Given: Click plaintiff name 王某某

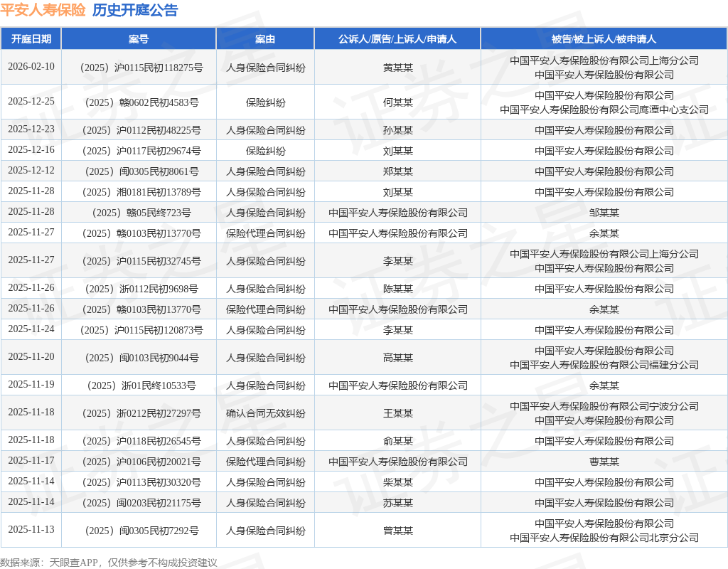Looking at the screenshot, I should point(398,413).
